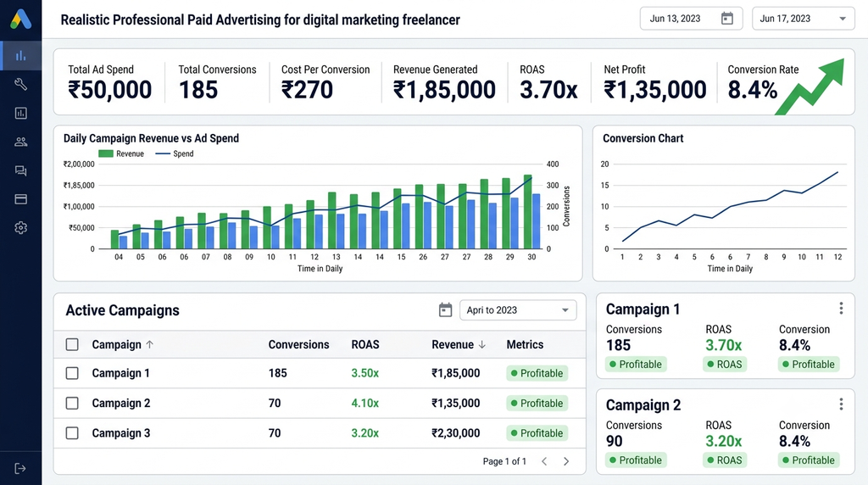Click the 4.10x ROAS table cell

pos(364,403)
